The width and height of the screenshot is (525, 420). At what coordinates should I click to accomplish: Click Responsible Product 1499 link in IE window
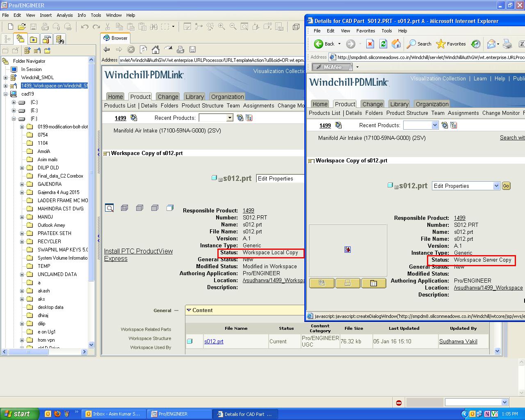click(x=459, y=218)
